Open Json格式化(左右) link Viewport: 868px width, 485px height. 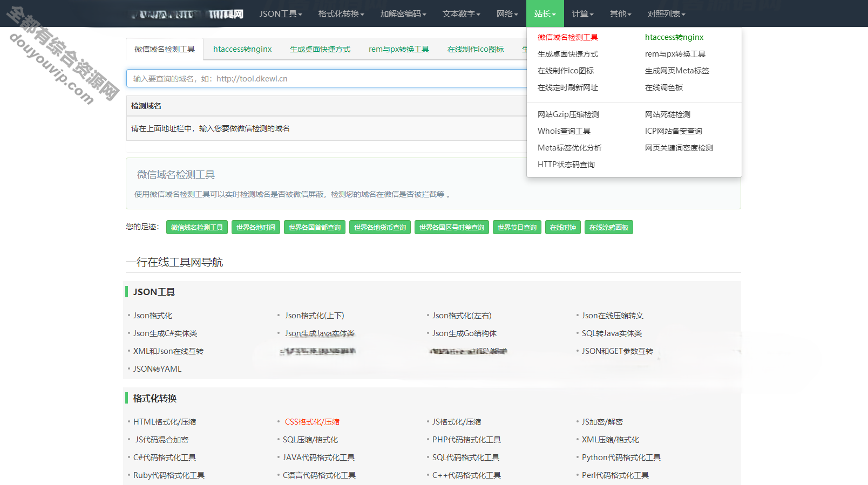pyautogui.click(x=462, y=316)
